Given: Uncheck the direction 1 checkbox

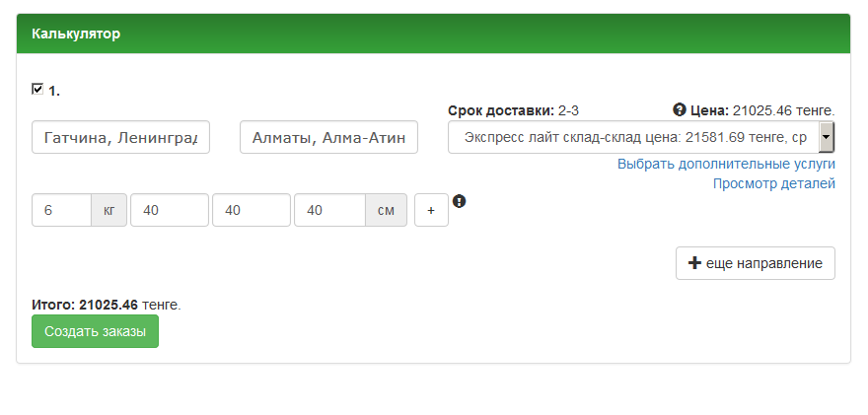Looking at the screenshot, I should pos(37,89).
